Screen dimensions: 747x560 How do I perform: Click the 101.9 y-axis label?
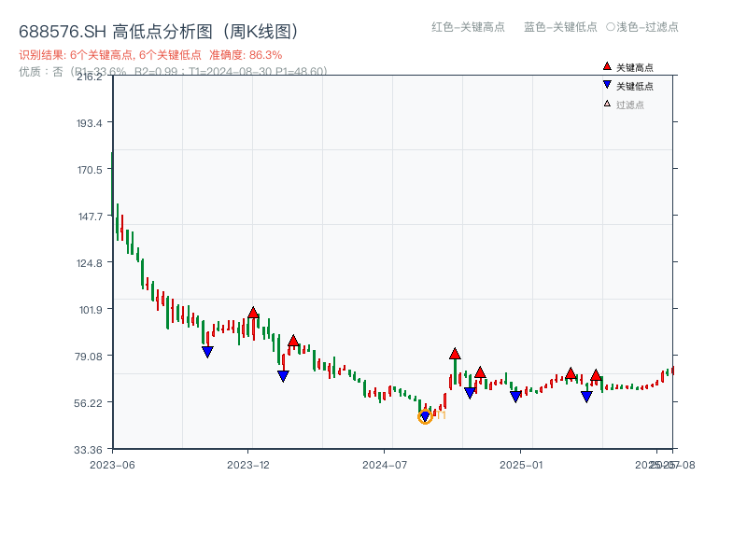point(90,310)
